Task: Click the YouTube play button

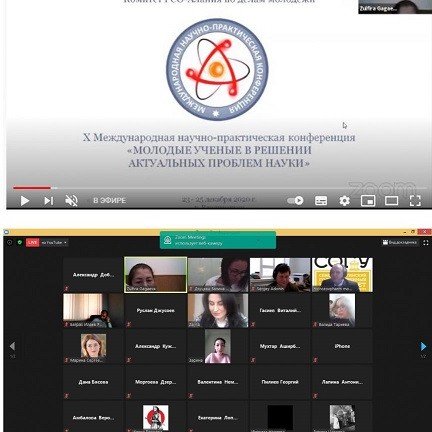Action: pos(25,201)
